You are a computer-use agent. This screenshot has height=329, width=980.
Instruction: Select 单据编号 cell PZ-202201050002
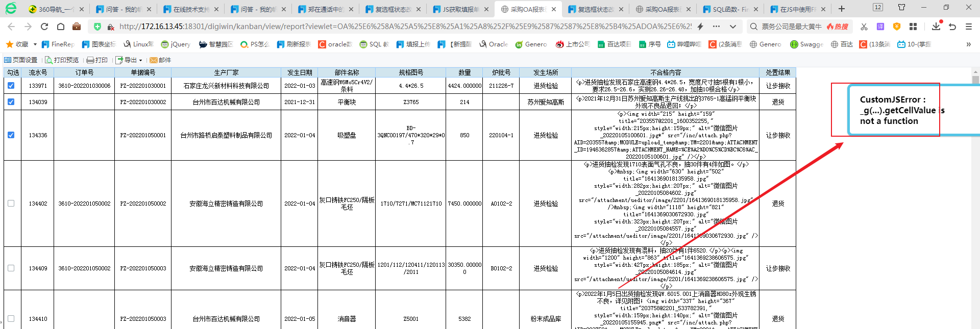[x=143, y=204]
